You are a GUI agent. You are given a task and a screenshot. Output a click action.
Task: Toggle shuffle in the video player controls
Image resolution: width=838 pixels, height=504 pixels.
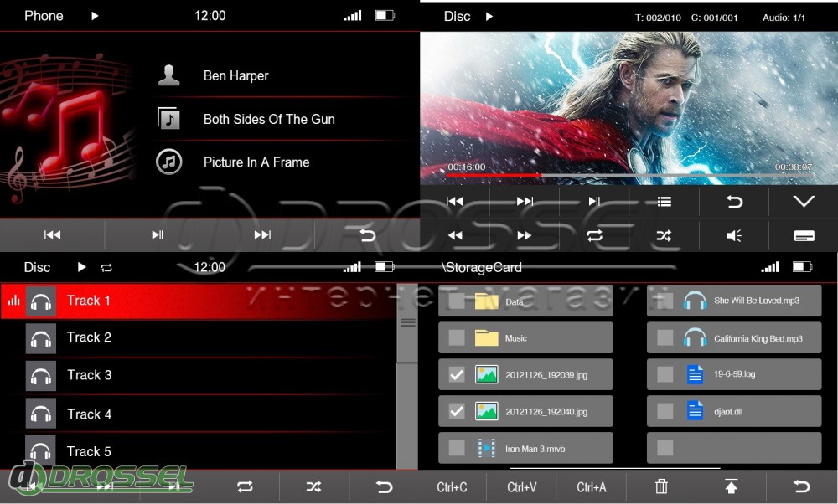(x=664, y=236)
